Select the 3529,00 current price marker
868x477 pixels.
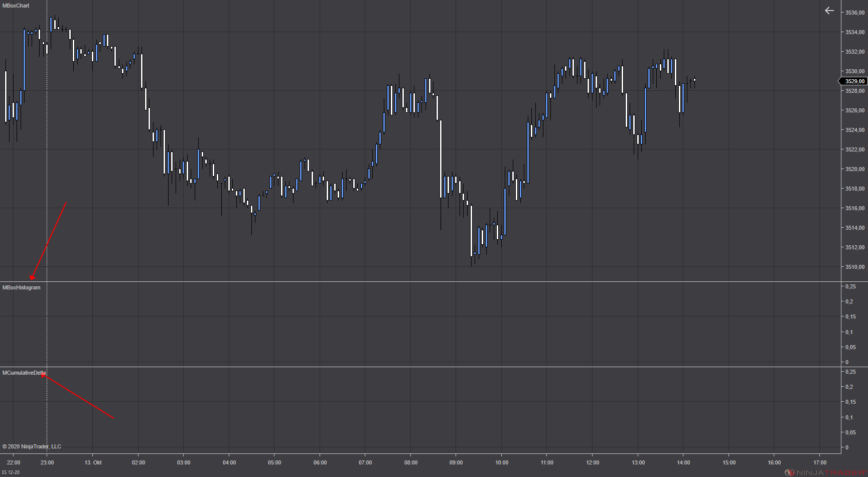pos(853,81)
